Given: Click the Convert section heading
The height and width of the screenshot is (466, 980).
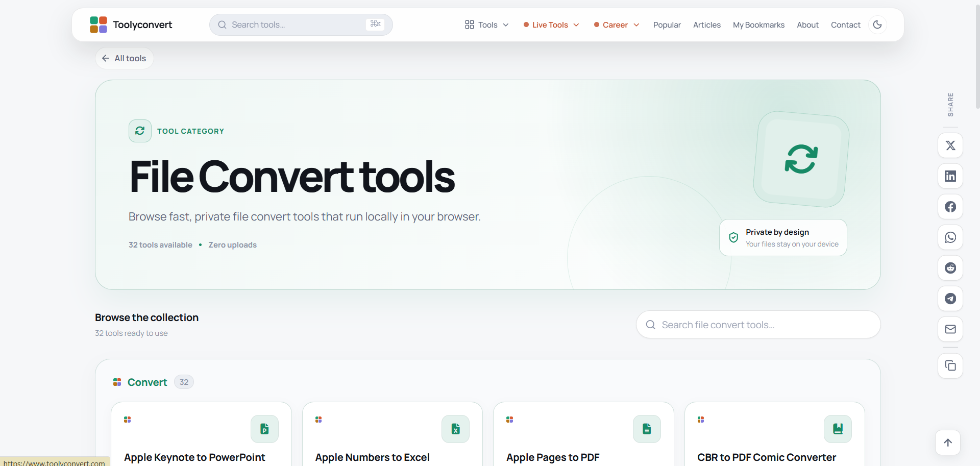Looking at the screenshot, I should pos(147,382).
